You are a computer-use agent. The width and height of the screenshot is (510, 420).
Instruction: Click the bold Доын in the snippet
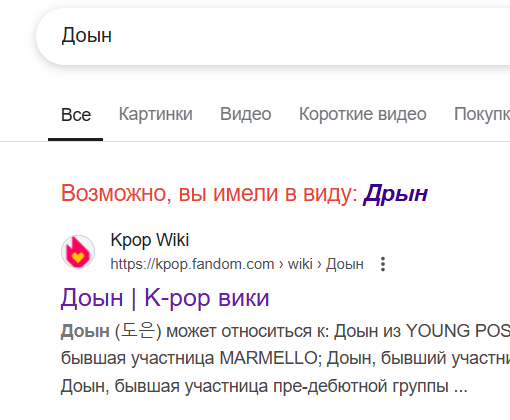85,331
